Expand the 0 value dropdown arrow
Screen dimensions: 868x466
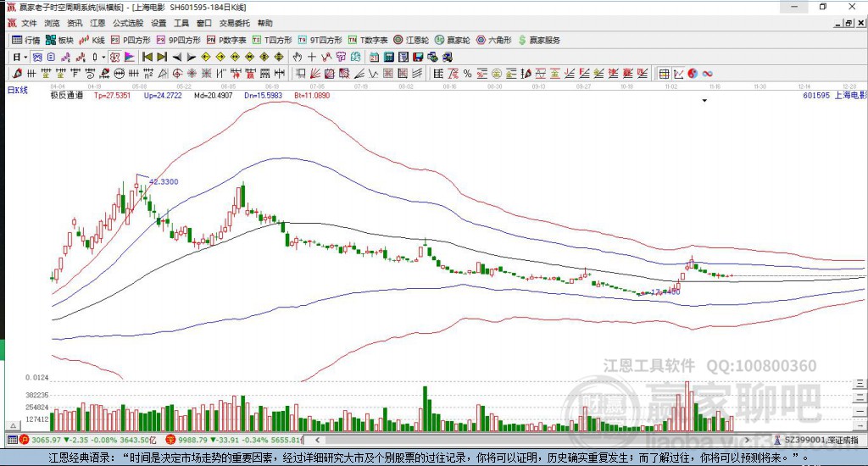103,57
